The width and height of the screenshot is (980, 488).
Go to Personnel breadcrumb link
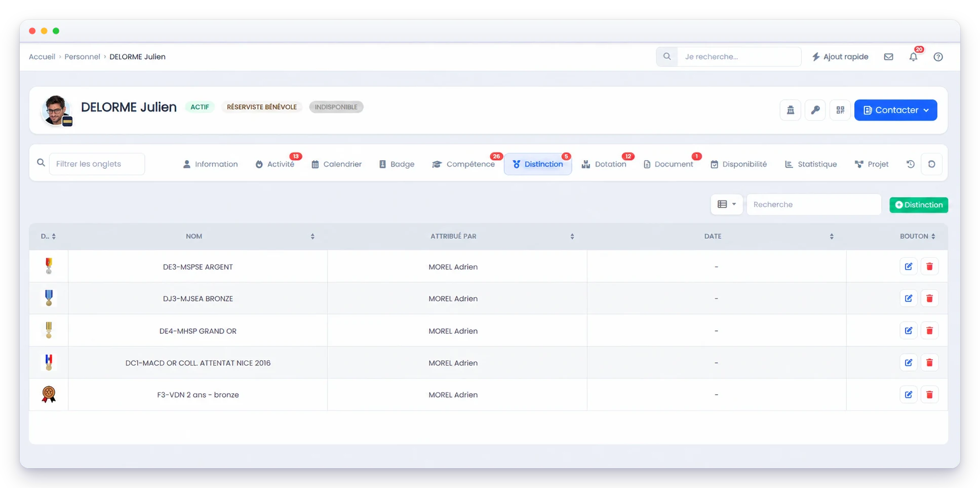point(82,57)
